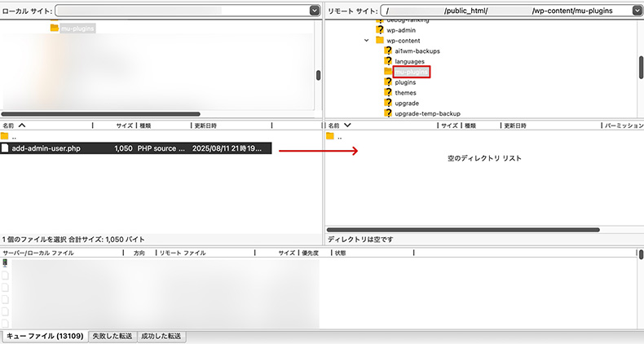The width and height of the screenshot is (644, 344).
Task: Sort remote files by パーミッション column
Action: point(623,126)
